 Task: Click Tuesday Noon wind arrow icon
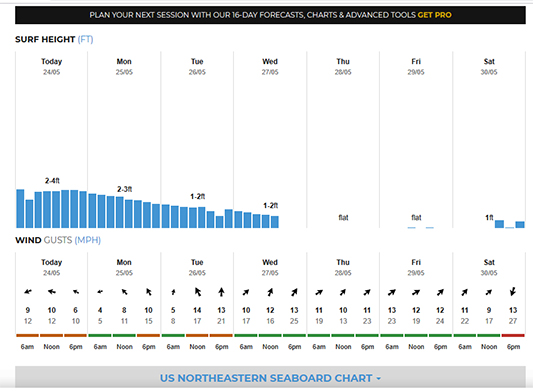(197, 292)
